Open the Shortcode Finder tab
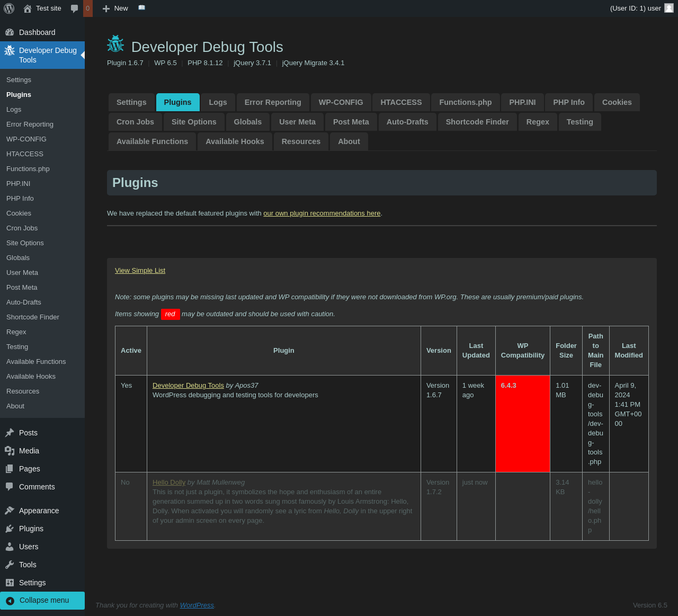The height and width of the screenshot is (616, 678). click(x=477, y=122)
